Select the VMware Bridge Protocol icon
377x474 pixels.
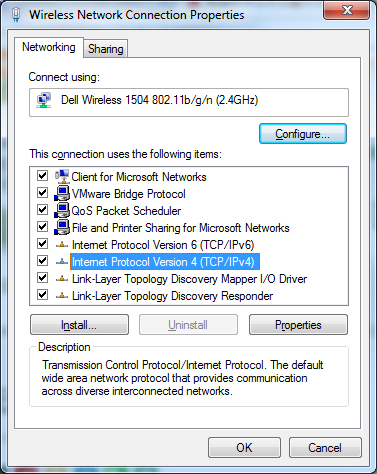click(62, 193)
